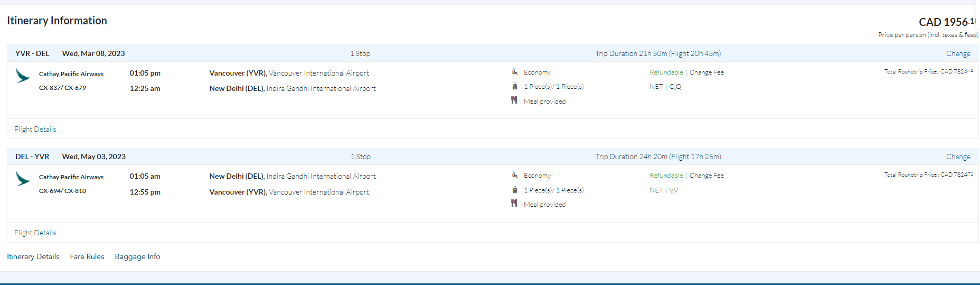The image size is (980, 285).
Task: Open the Itinerary Details tab
Action: (x=33, y=256)
